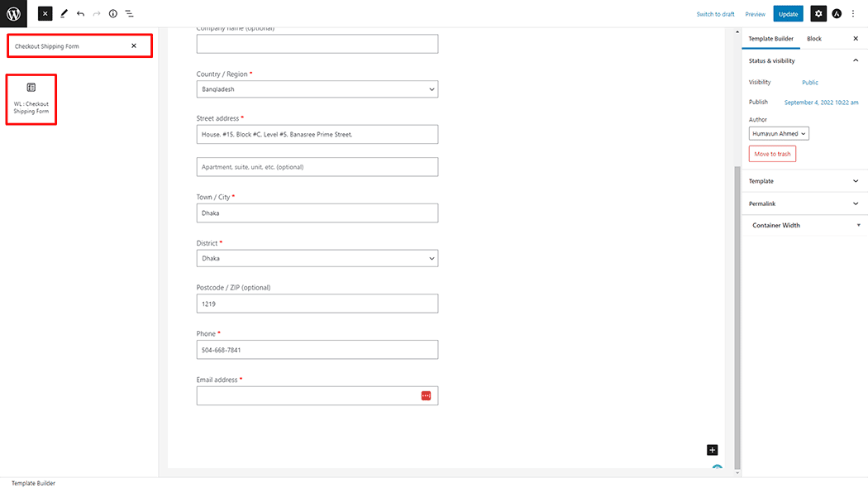Viewport: 868px width, 488px height.
Task: Click Move to trash button
Action: 772,154
